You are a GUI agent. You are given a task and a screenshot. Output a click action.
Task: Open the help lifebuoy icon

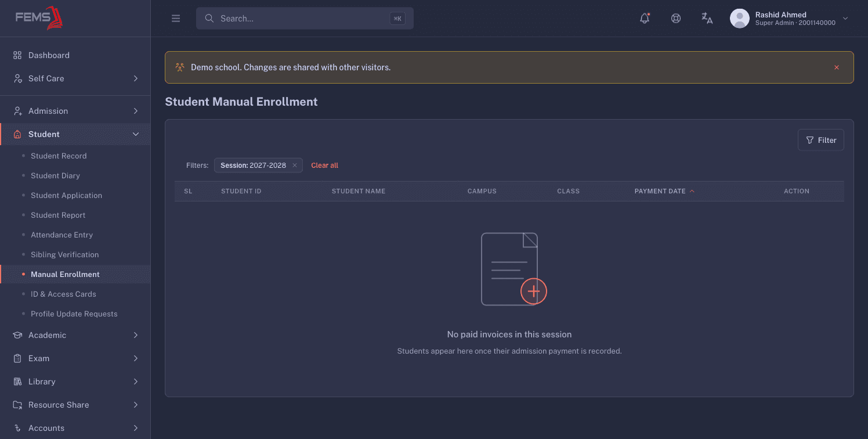coord(676,19)
